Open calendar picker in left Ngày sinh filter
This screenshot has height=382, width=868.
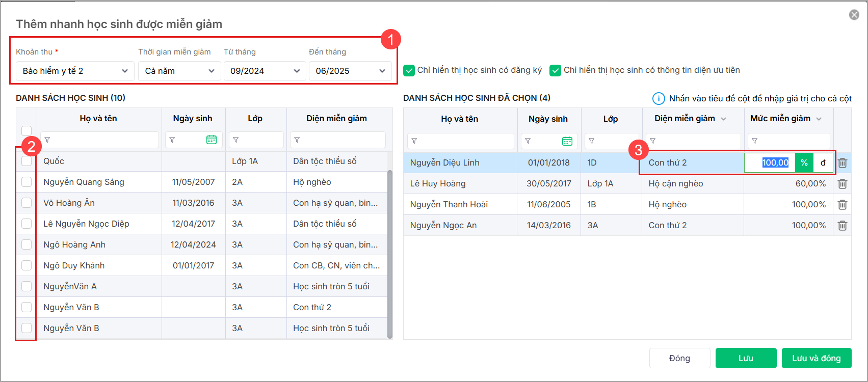click(x=212, y=140)
